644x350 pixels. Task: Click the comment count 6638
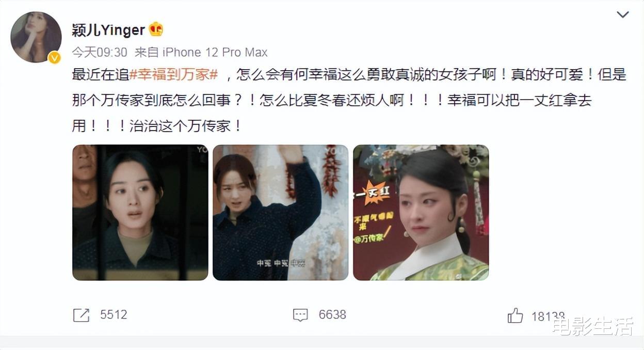coord(332,314)
